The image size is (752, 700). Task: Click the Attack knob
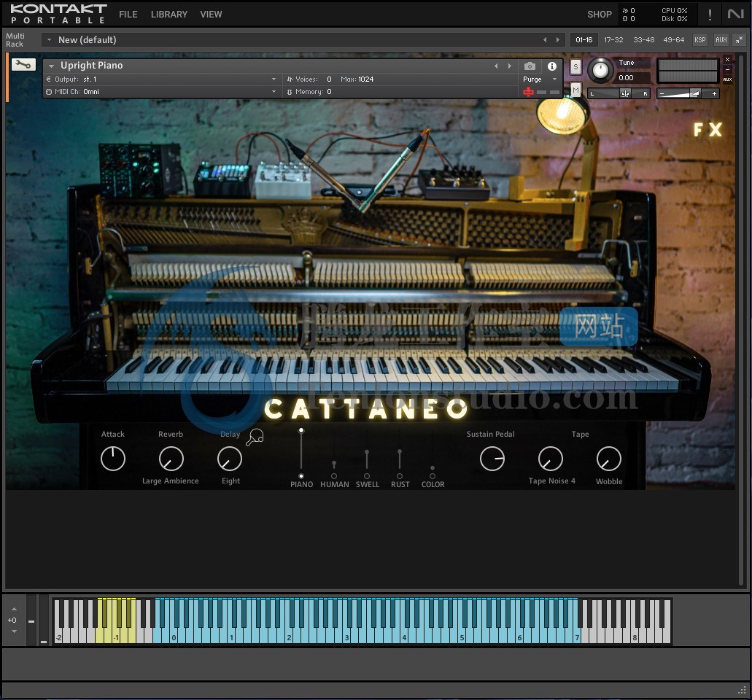point(113,459)
